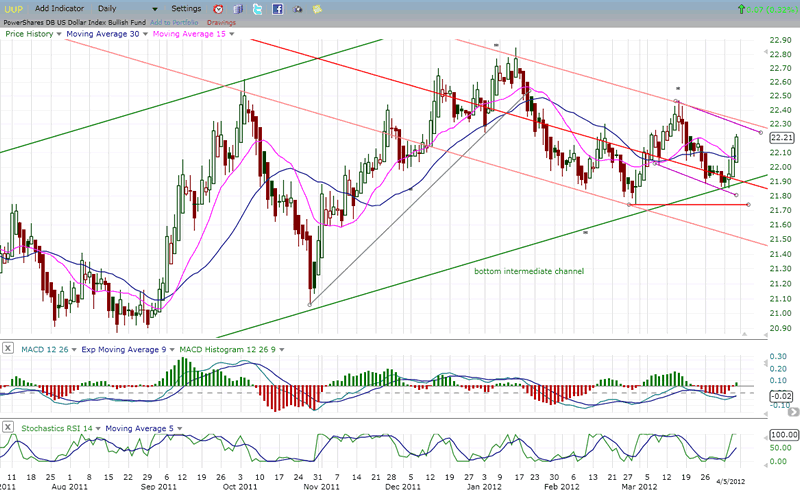The width and height of the screenshot is (800, 490).
Task: Click the 0.30 MACD axis label
Action: [778, 356]
